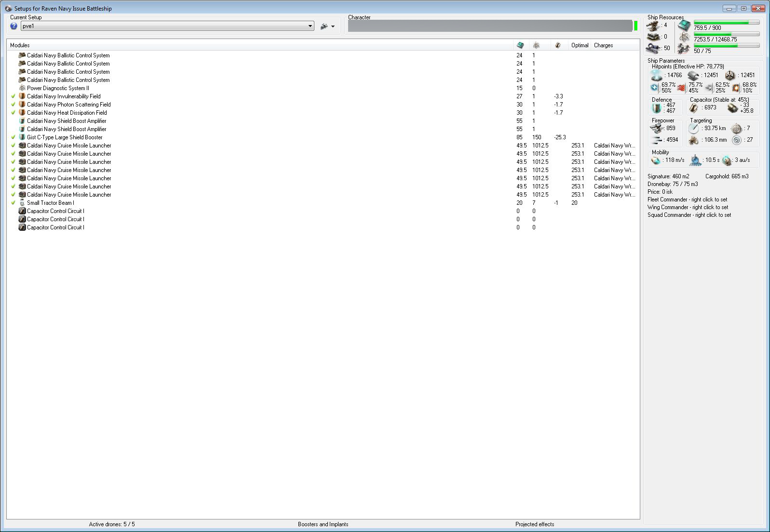Viewport: 770px width, 532px height.
Task: Click the EM resistance icon showing 69.7%
Action: tap(654, 88)
